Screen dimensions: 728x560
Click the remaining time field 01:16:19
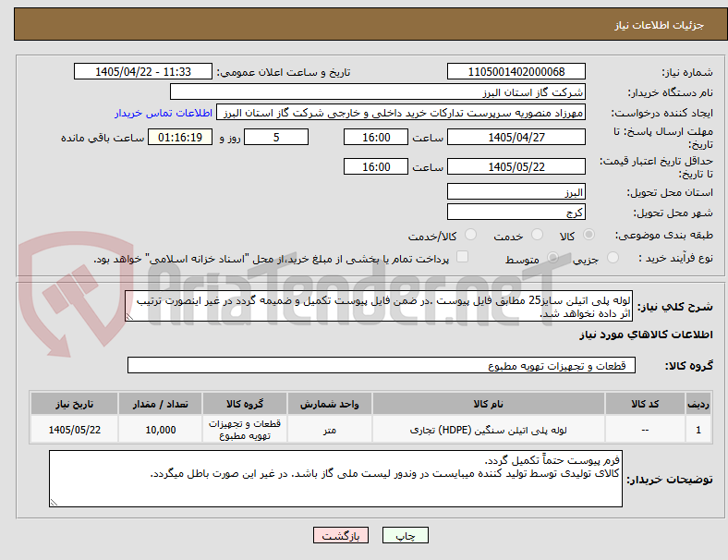click(x=180, y=137)
